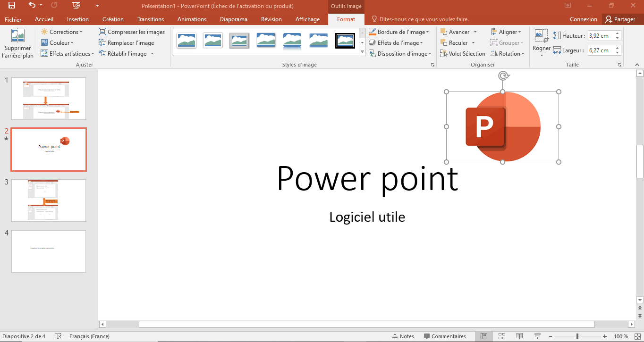This screenshot has height=342, width=644.
Task: Open Bordure de l'image dropdown
Action: coord(399,32)
